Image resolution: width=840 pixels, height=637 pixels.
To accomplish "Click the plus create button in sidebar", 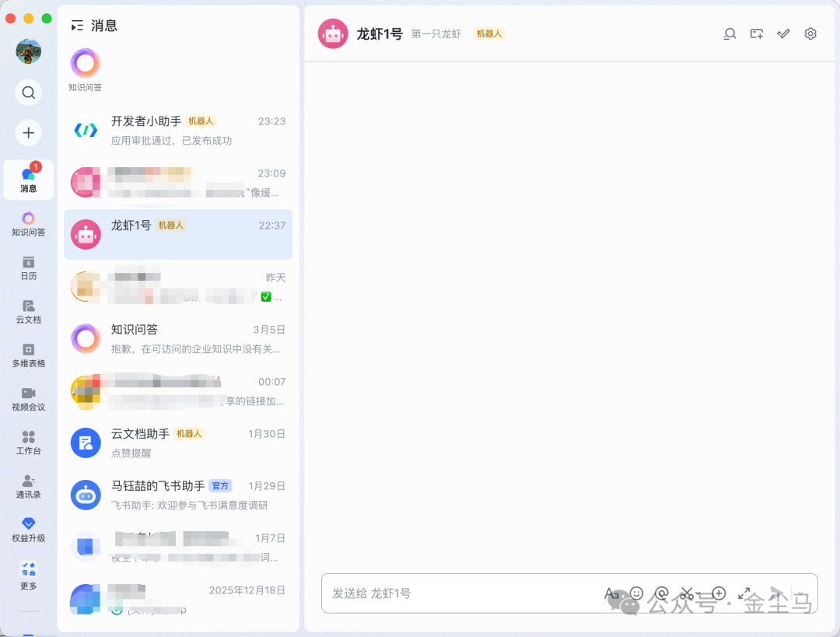I will point(29,132).
